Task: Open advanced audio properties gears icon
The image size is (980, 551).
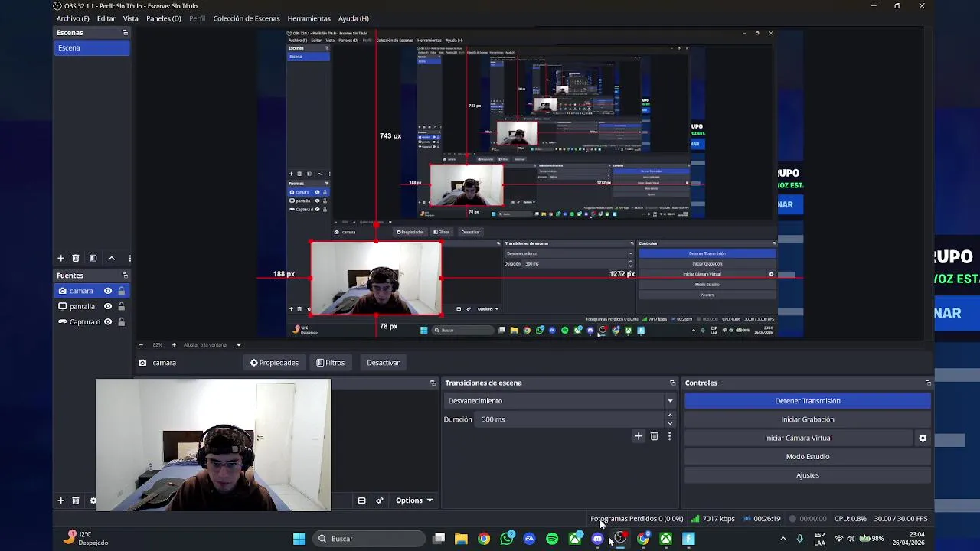Action: (x=380, y=500)
